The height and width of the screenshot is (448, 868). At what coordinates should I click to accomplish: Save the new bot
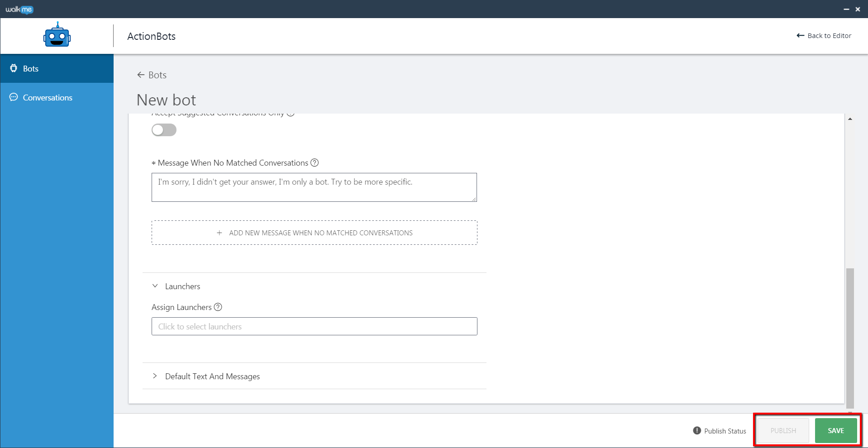835,430
